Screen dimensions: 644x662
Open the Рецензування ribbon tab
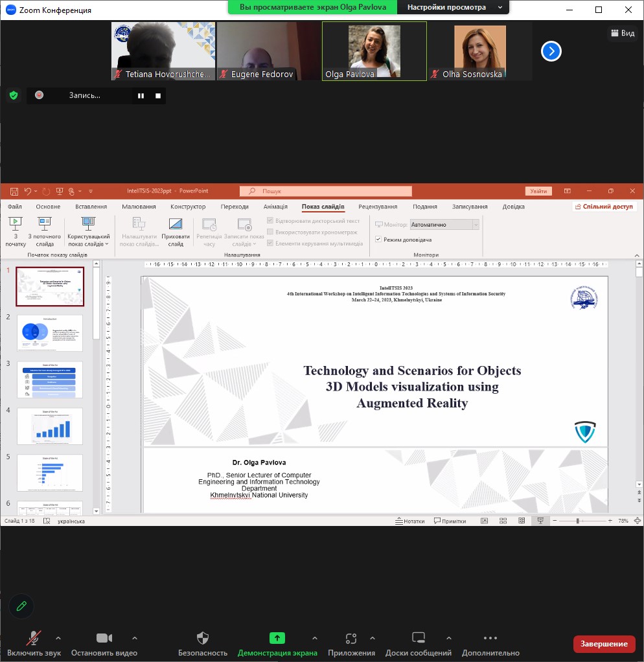coord(377,207)
